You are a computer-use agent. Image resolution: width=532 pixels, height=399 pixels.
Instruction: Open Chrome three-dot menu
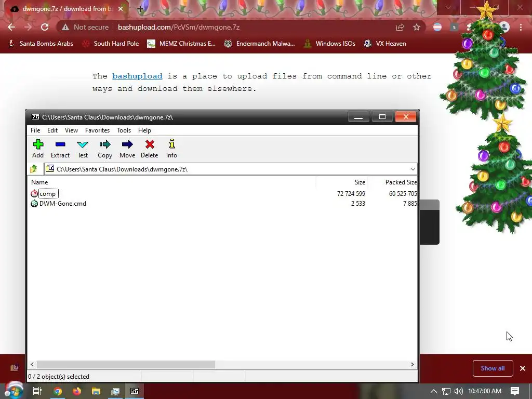coord(521,27)
